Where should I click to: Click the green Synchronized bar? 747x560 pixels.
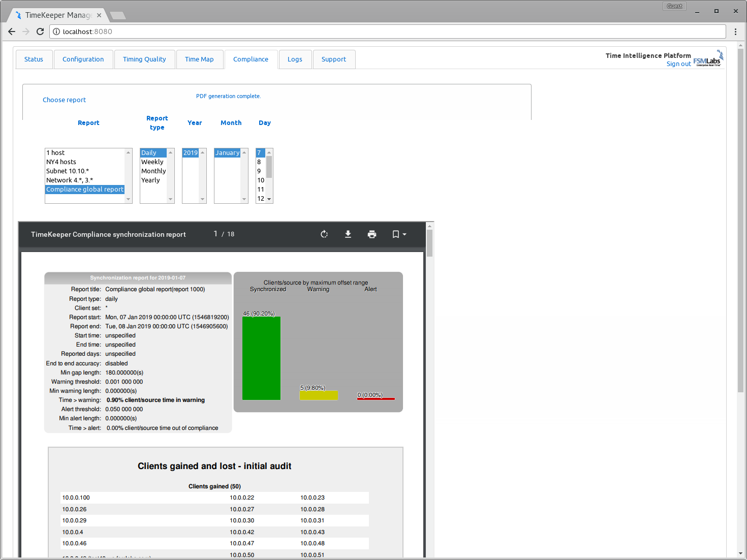pyautogui.click(x=261, y=358)
